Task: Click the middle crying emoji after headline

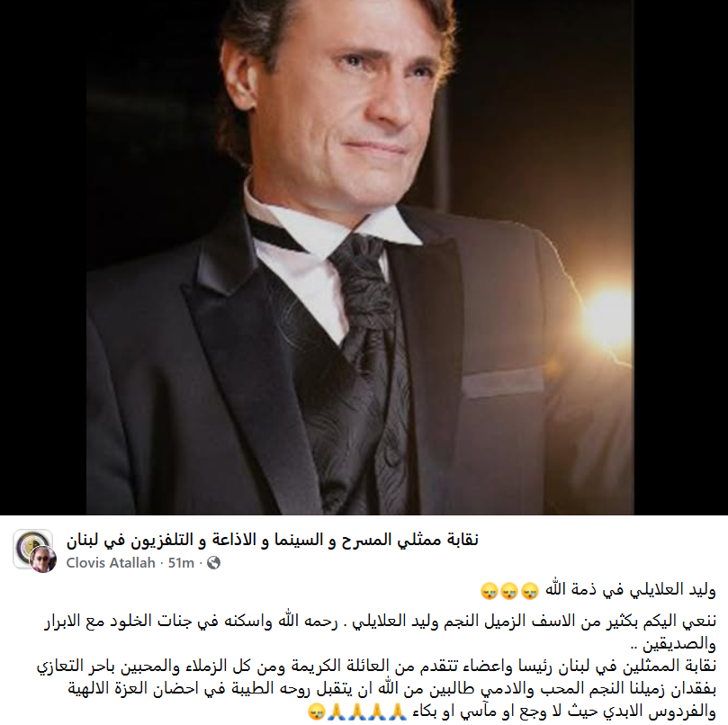Action: (x=509, y=591)
